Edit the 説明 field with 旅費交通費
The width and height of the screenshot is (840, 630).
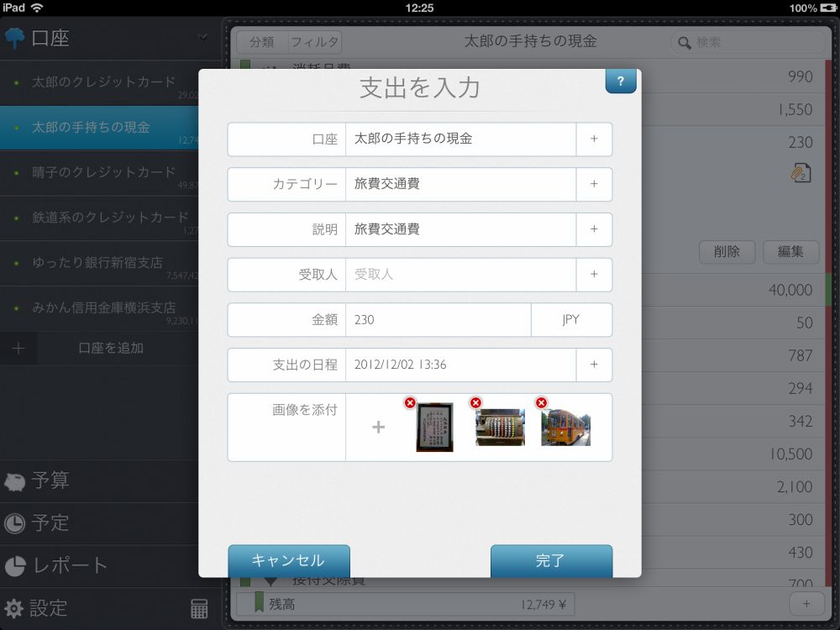[460, 229]
